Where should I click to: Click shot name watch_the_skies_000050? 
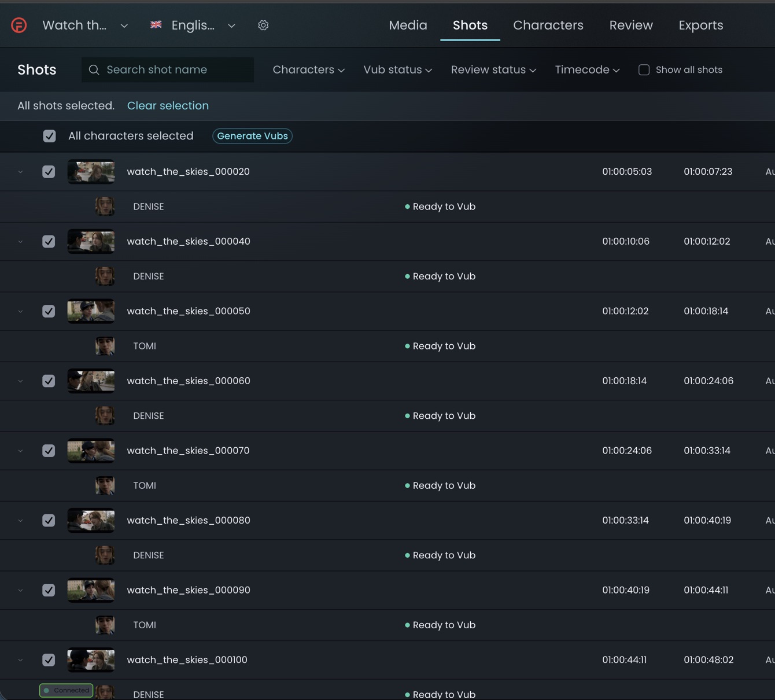point(189,311)
